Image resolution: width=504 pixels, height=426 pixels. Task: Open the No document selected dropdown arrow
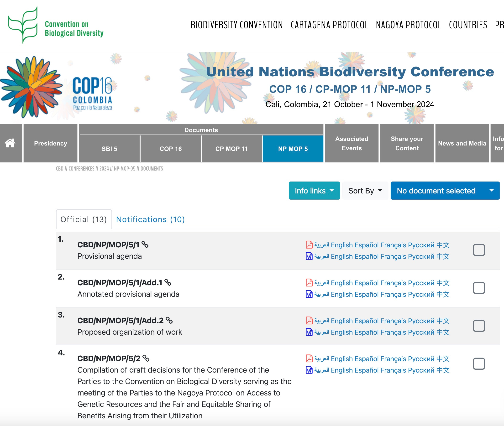[491, 191]
